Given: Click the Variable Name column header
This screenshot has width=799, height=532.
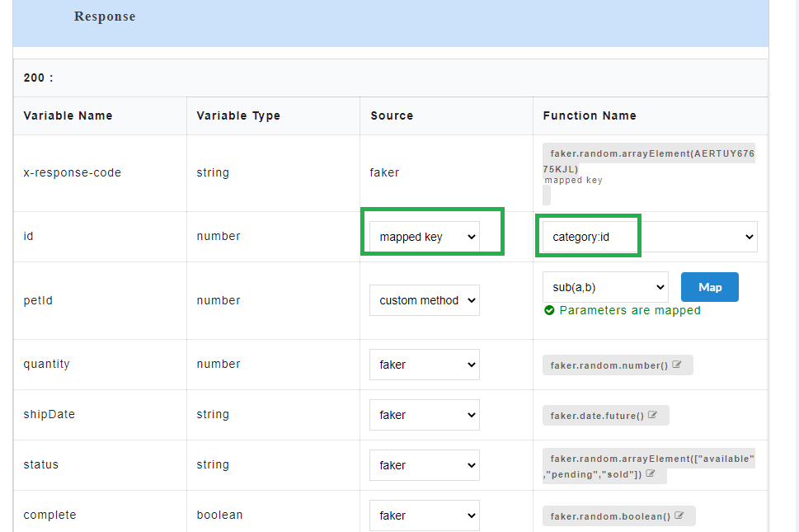Looking at the screenshot, I should click(x=68, y=115).
